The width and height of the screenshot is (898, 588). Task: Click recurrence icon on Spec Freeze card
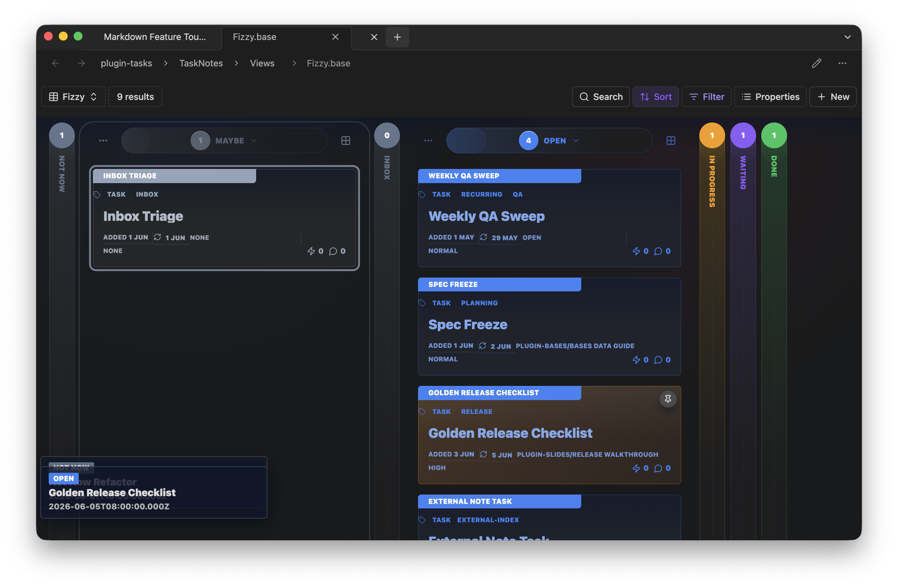[x=482, y=346]
